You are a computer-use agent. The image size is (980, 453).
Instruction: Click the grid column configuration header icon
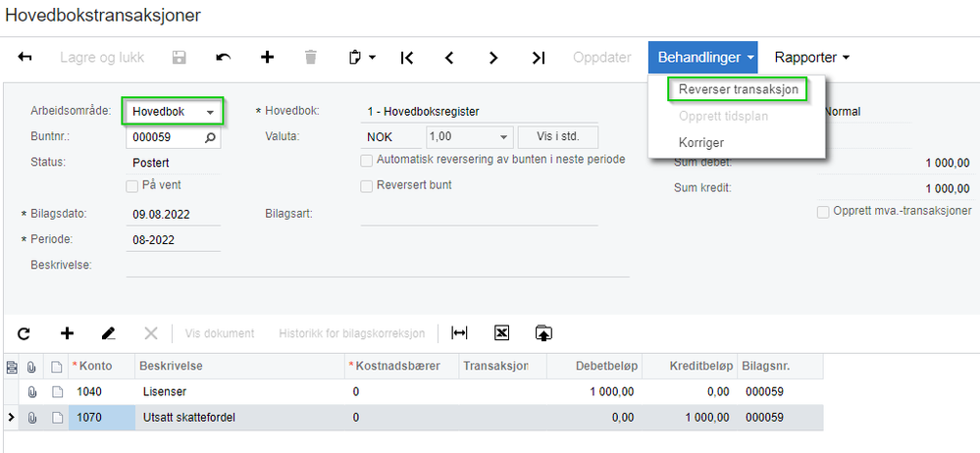(x=11, y=367)
